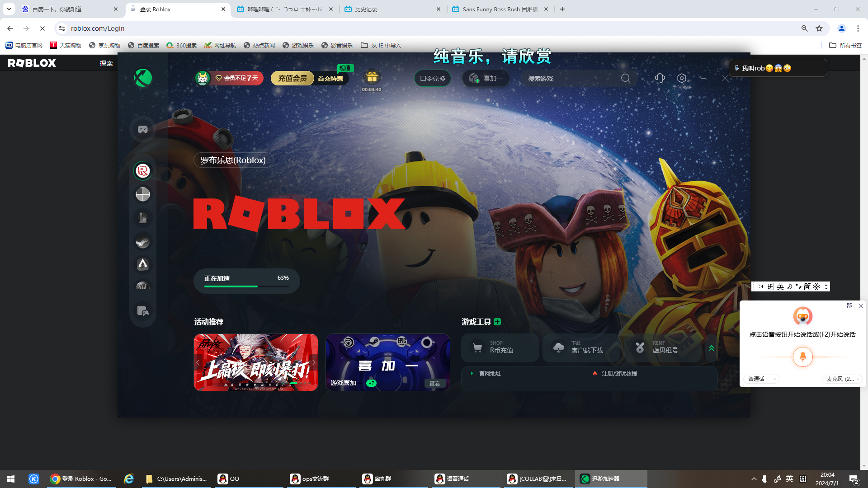The height and width of the screenshot is (488, 868).
Task: Open 360搜索 bookmark
Action: 181,45
